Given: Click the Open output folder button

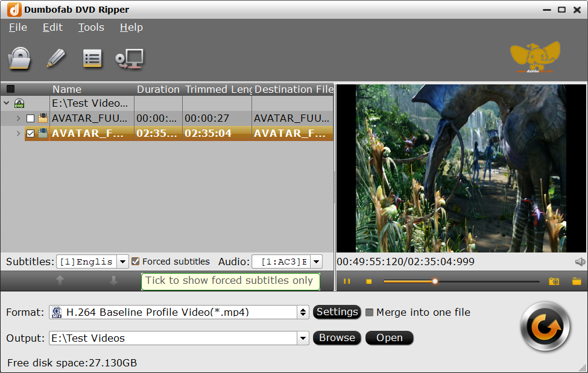Looking at the screenshot, I should tap(389, 338).
